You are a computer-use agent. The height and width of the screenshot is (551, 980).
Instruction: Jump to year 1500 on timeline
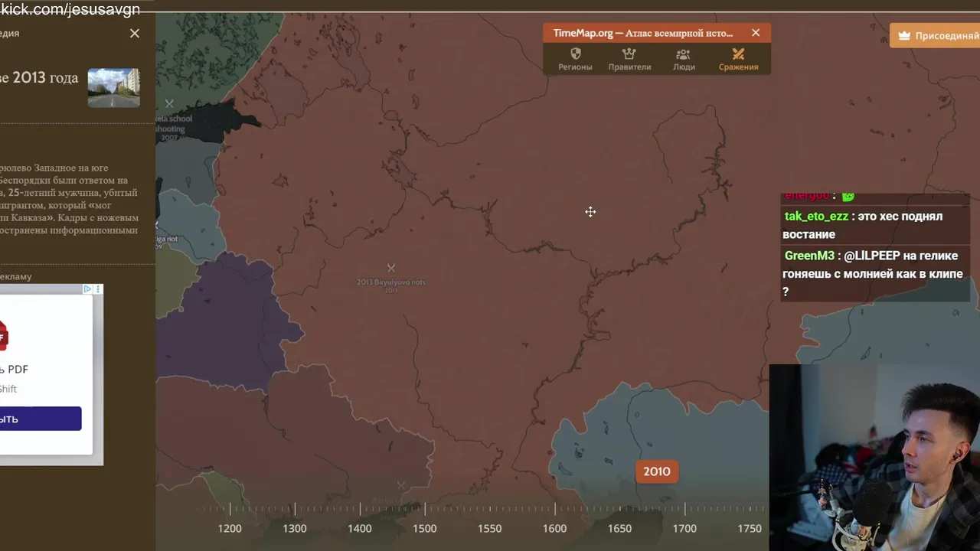425,528
